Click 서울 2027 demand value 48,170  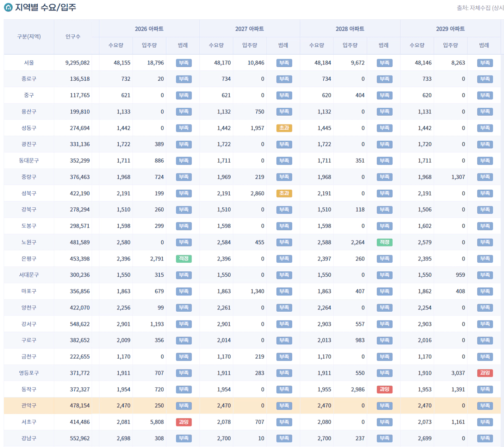223,63
